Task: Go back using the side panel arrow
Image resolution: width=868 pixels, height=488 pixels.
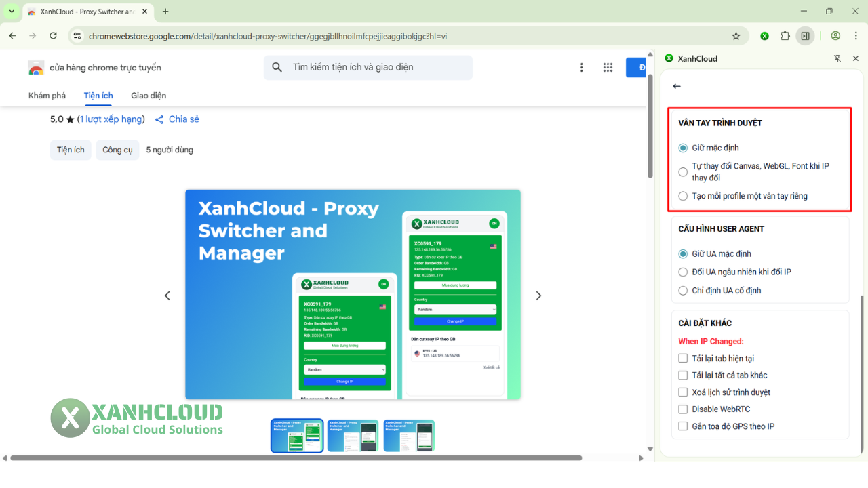Action: 677,86
